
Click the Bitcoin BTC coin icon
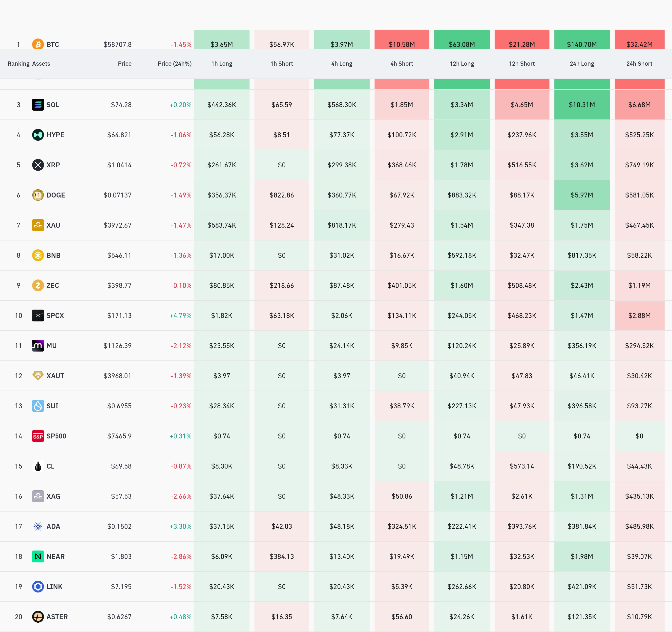[x=38, y=44]
